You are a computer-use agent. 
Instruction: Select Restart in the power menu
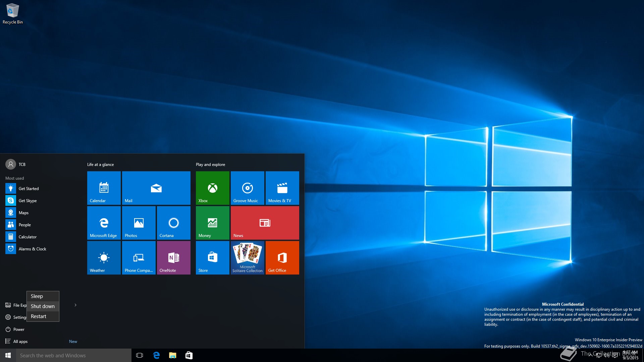tap(43, 316)
